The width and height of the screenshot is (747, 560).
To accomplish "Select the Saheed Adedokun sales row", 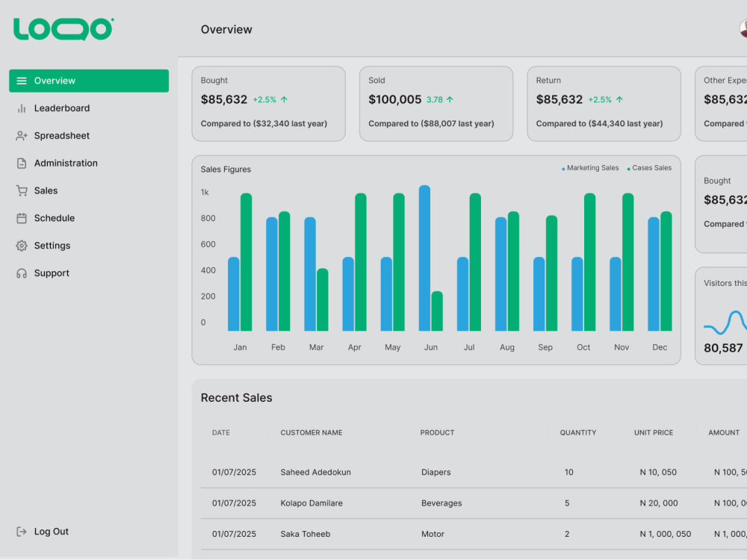I will tap(474, 473).
